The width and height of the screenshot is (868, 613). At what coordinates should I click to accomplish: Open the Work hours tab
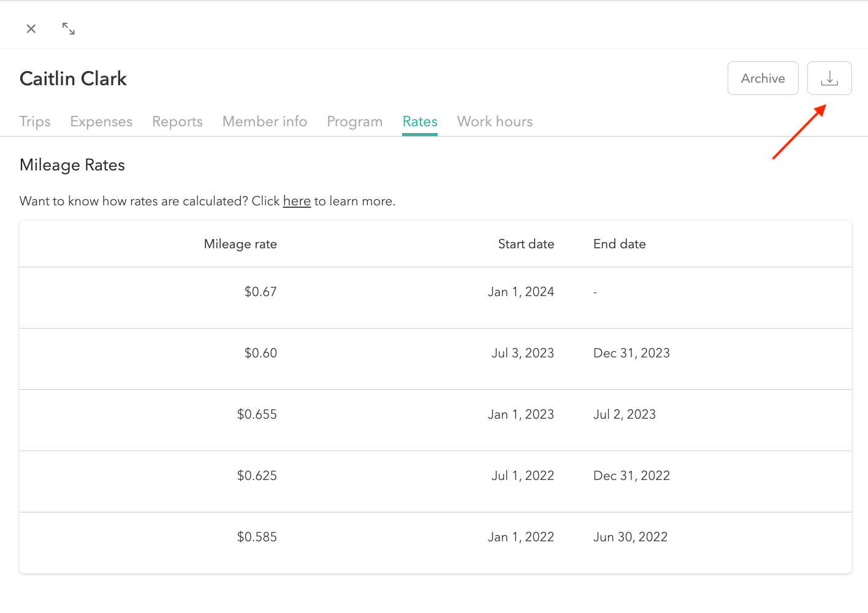tap(495, 121)
